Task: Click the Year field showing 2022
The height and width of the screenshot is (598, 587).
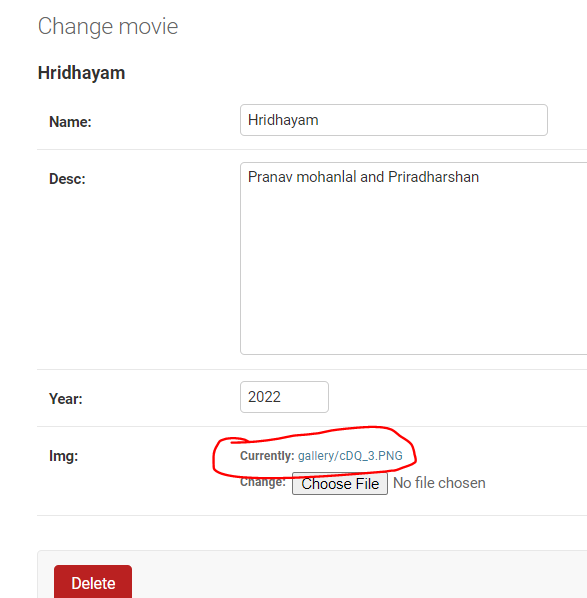Action: pyautogui.click(x=284, y=397)
